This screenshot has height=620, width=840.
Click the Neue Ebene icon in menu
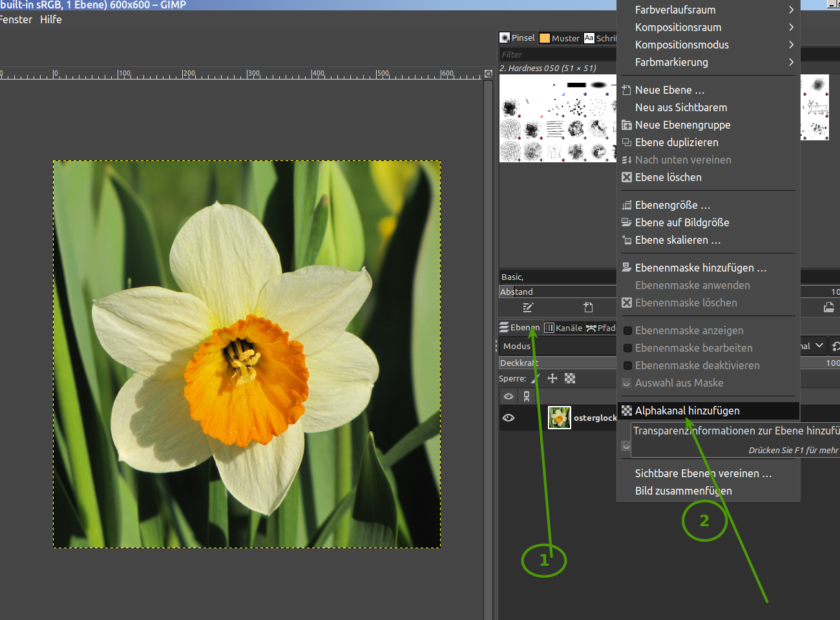pyautogui.click(x=626, y=90)
